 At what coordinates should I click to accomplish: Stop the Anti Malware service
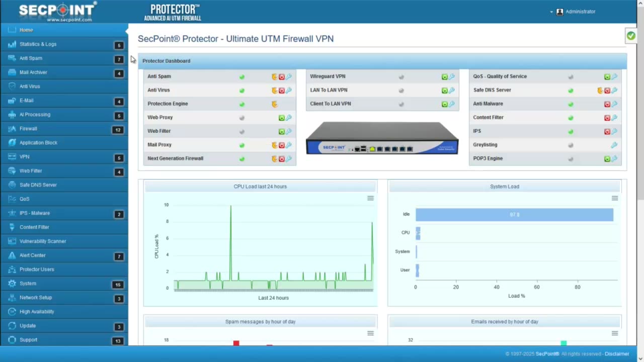[607, 104]
